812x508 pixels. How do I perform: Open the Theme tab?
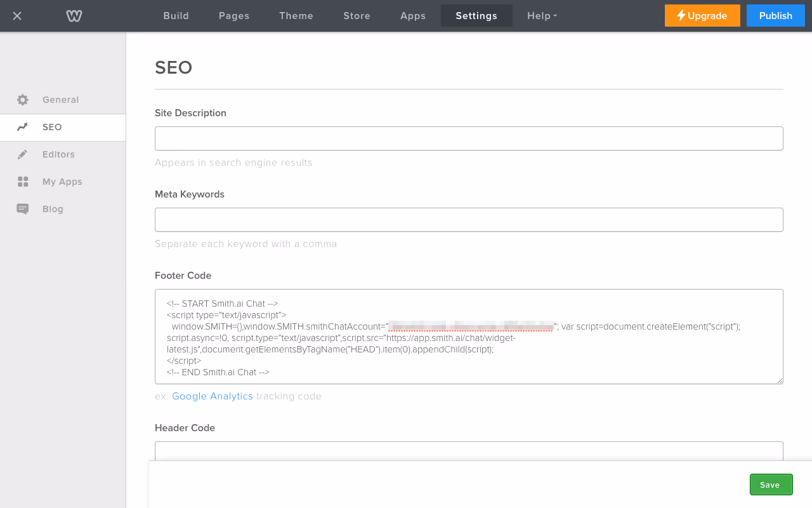(x=296, y=16)
